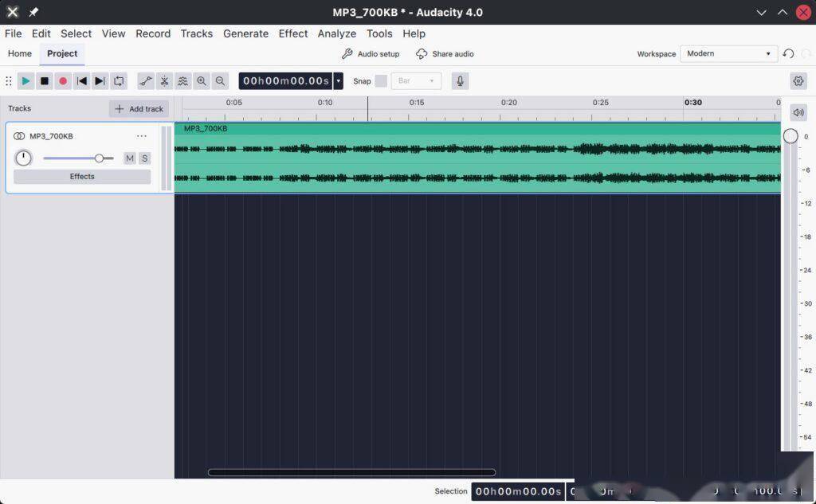Solo the MP3_700KB track
The width and height of the screenshot is (816, 504).
pyautogui.click(x=145, y=158)
